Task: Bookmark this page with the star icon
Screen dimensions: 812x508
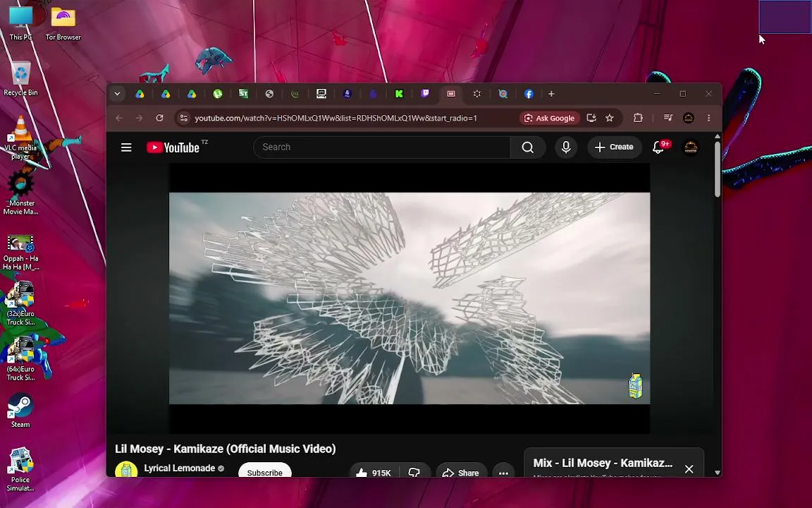Action: point(610,119)
